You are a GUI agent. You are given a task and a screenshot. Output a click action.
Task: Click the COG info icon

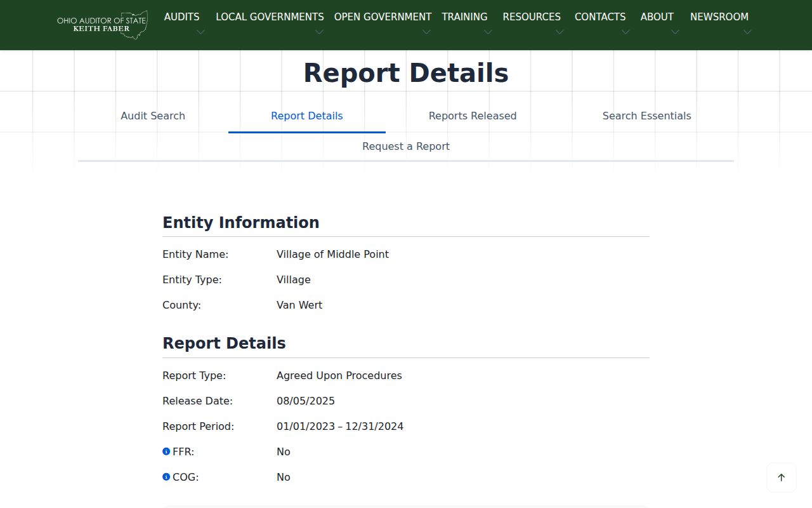[166, 477]
